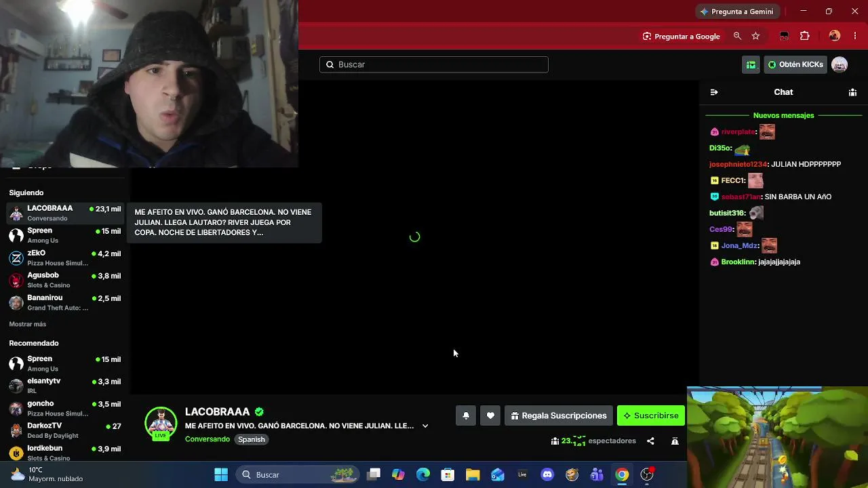Open the Kick user profile avatar menu

(x=840, y=64)
